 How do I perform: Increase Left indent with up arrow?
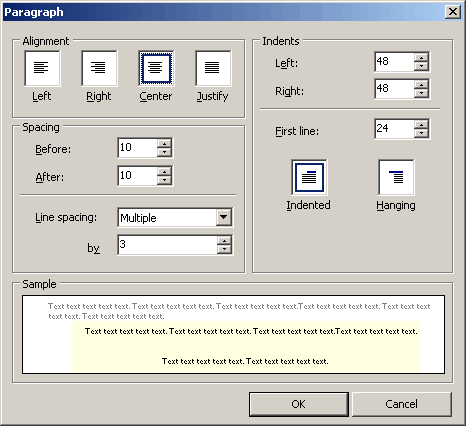421,58
